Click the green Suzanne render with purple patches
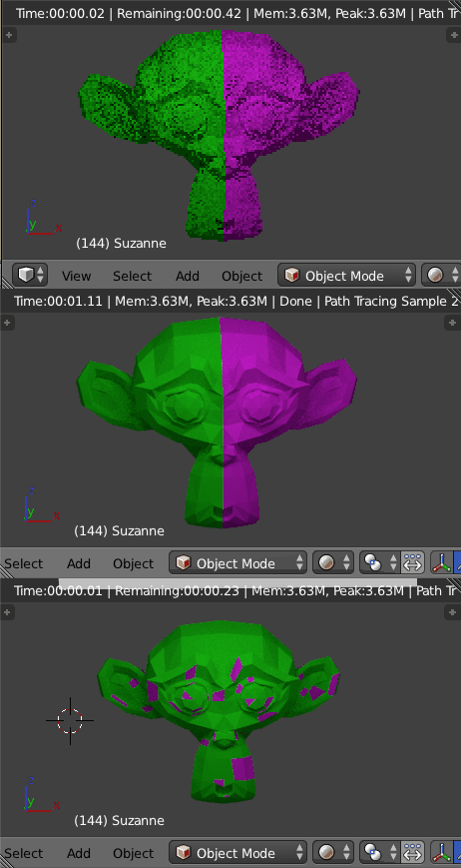The width and height of the screenshot is (461, 868). click(219, 712)
